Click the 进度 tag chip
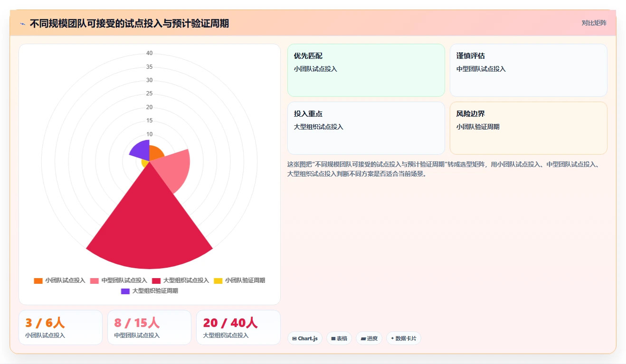The height and width of the screenshot is (364, 626). [x=369, y=338]
